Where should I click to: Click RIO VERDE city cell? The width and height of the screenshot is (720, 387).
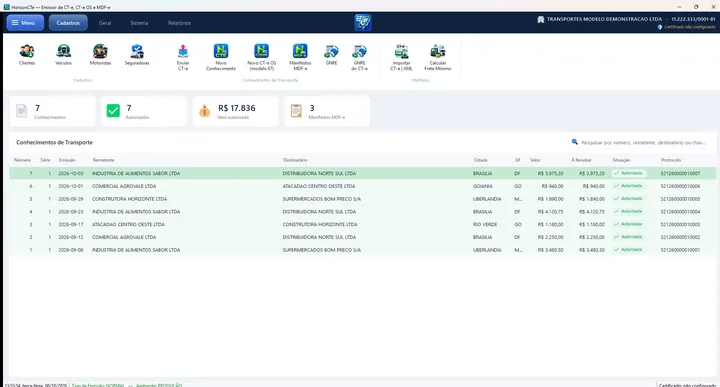click(x=484, y=224)
